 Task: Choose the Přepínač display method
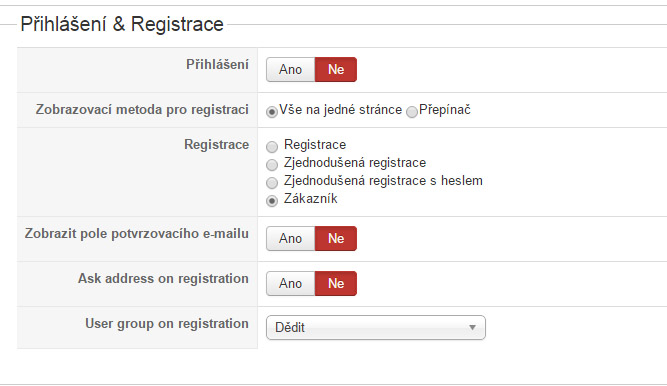[412, 112]
